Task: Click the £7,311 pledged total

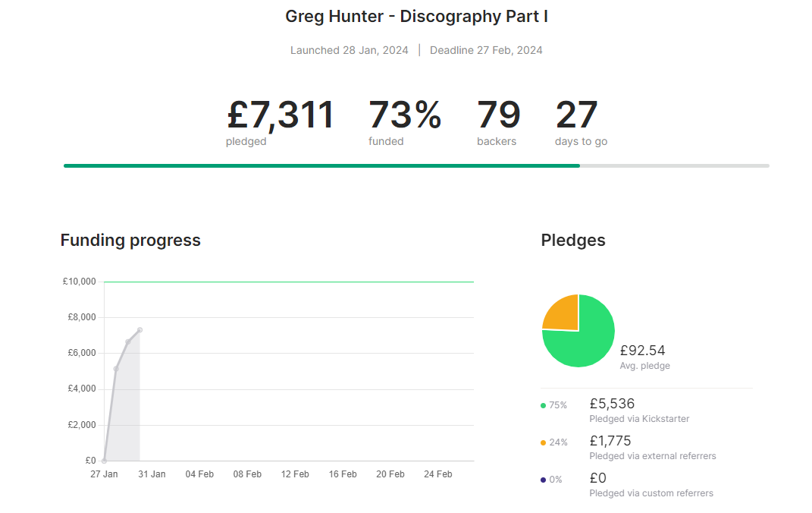Action: 280,115
